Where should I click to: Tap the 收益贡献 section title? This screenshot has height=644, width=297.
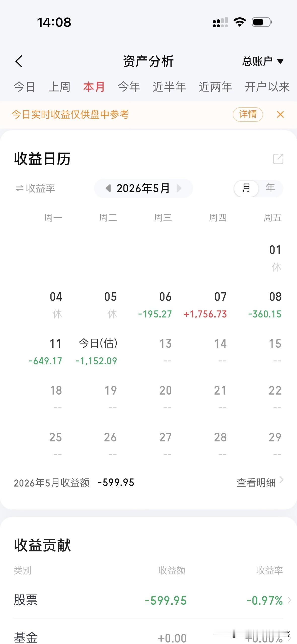(42, 545)
